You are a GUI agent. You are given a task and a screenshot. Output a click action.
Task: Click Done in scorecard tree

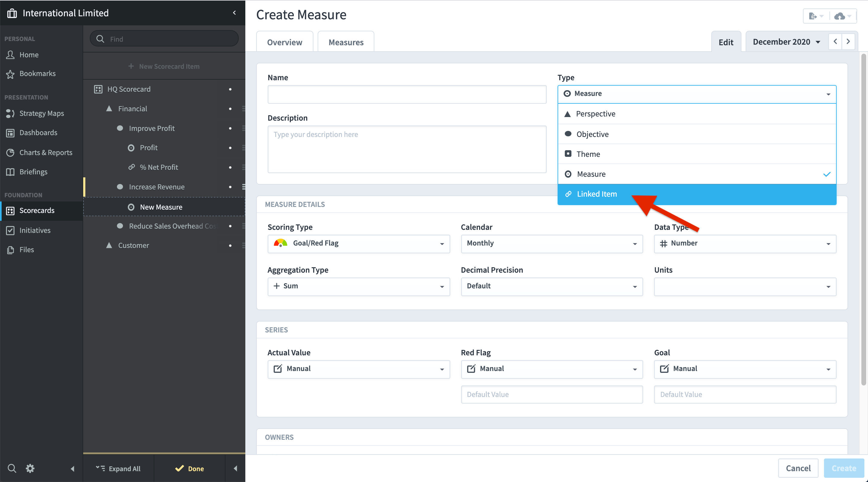[189, 468]
